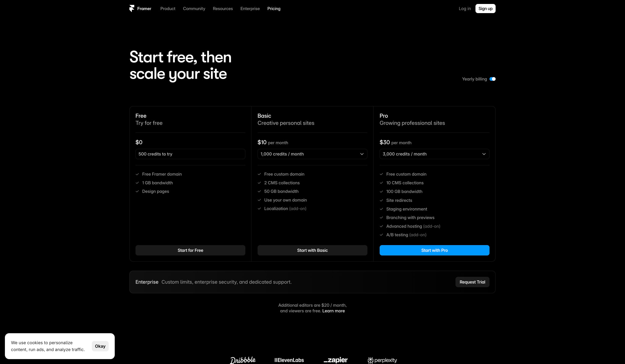Click the "$0" Free plan price
The height and width of the screenshot is (364, 625).
click(139, 142)
